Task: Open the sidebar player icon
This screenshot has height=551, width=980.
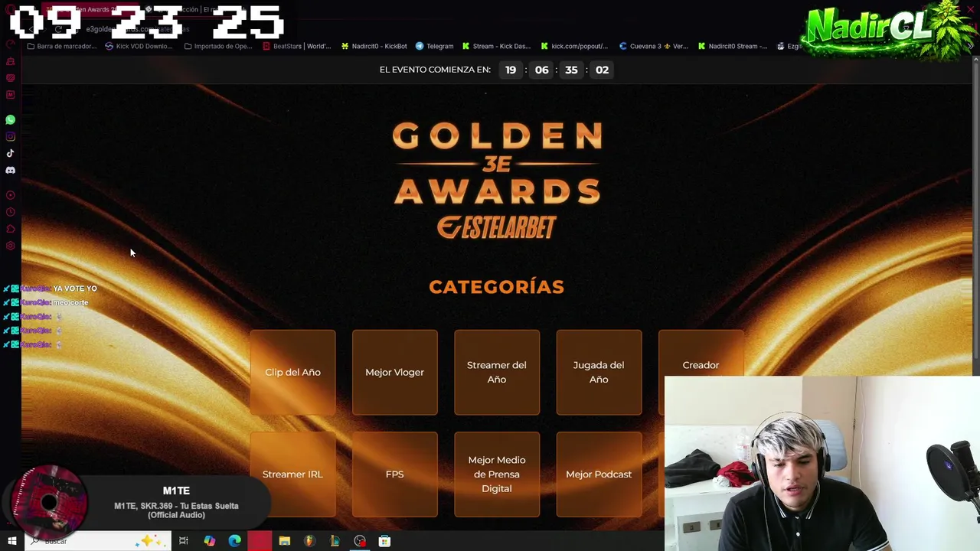Action: pyautogui.click(x=11, y=195)
